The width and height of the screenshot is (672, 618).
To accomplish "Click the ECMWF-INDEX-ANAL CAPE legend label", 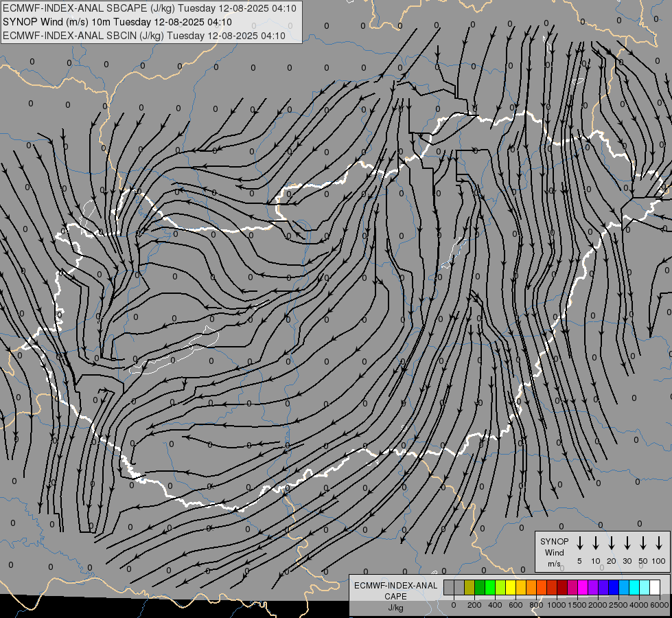I will tap(395, 591).
